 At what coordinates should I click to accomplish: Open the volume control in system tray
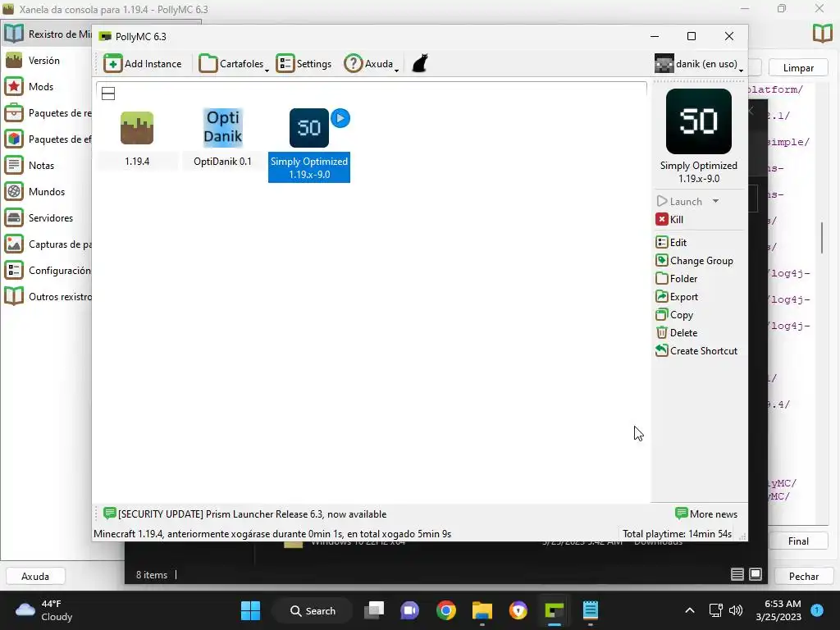[736, 610]
